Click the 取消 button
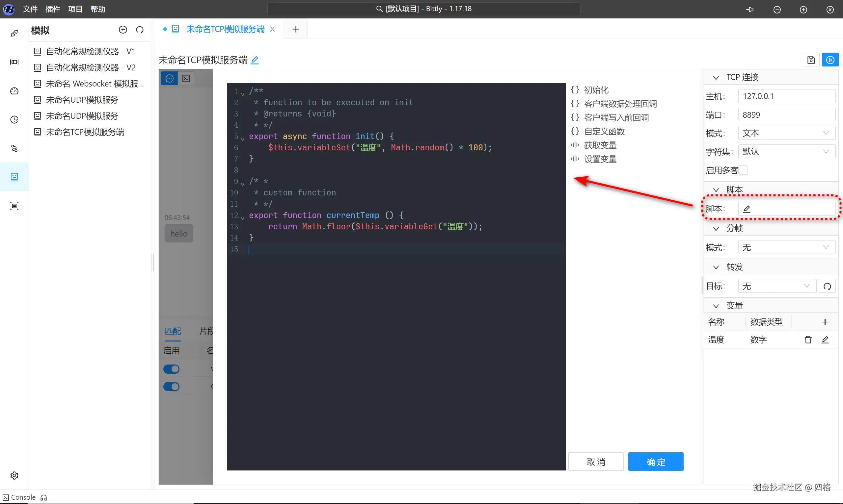The image size is (843, 504). 596,462
